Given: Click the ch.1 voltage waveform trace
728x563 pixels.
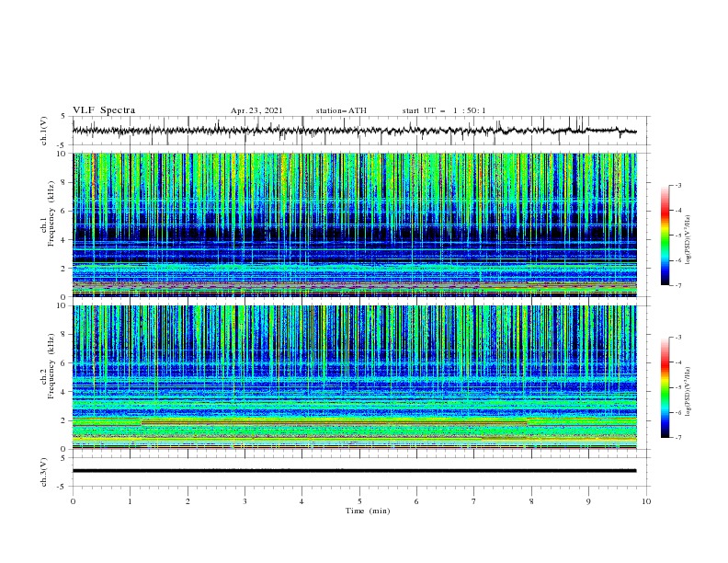Looking at the screenshot, I should (354, 131).
